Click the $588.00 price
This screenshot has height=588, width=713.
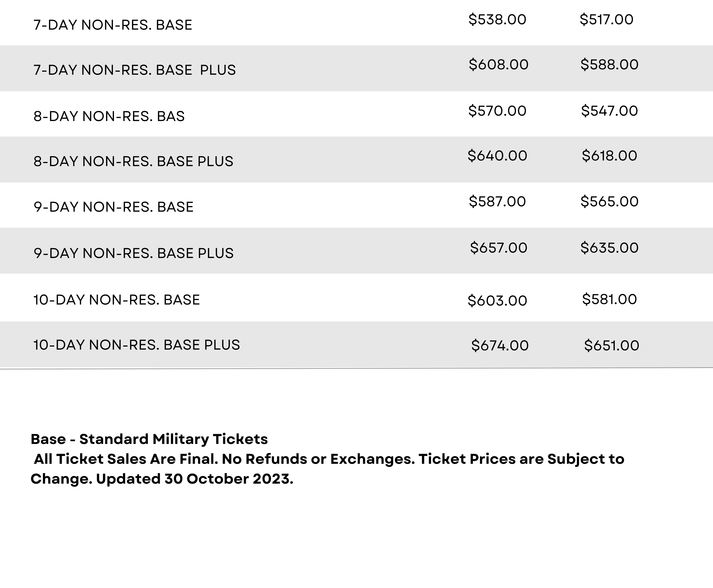tap(609, 65)
